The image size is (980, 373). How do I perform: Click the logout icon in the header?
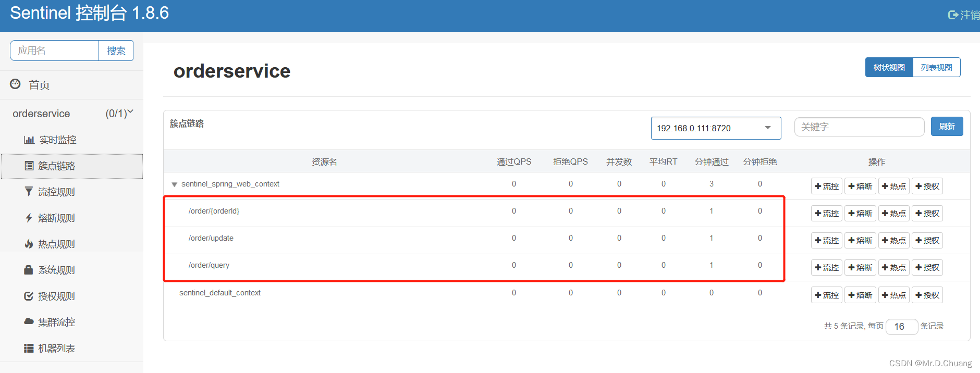tap(953, 15)
